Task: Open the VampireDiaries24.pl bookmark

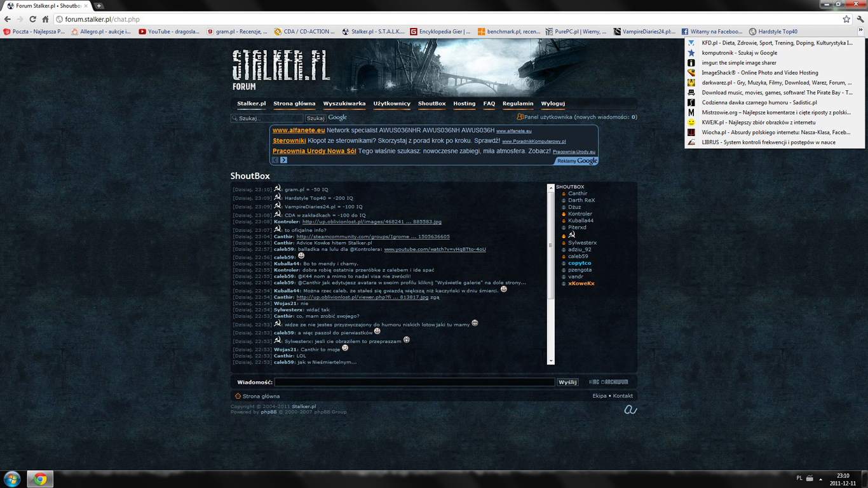Action: 644,31
